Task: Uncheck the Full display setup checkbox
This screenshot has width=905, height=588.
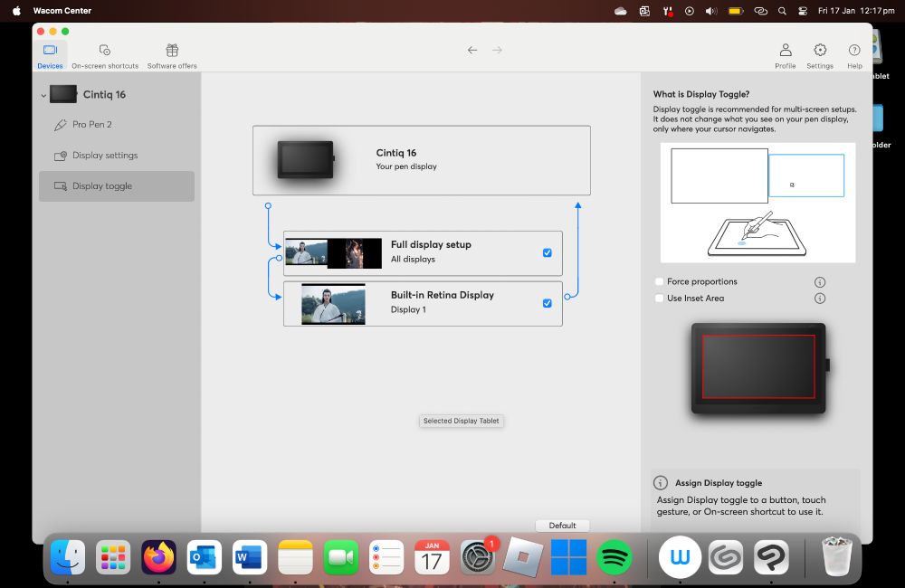Action: 548,252
